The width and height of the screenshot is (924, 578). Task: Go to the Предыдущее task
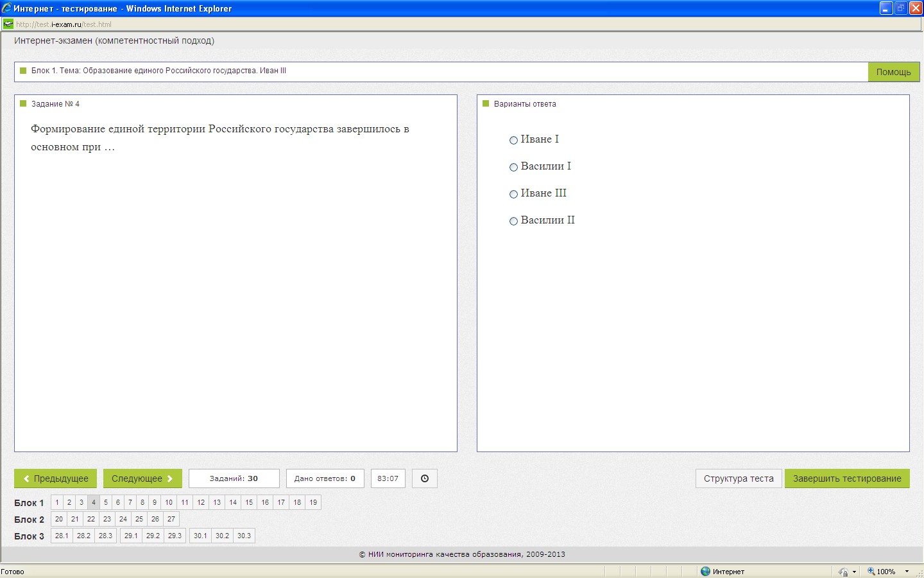[x=55, y=478]
